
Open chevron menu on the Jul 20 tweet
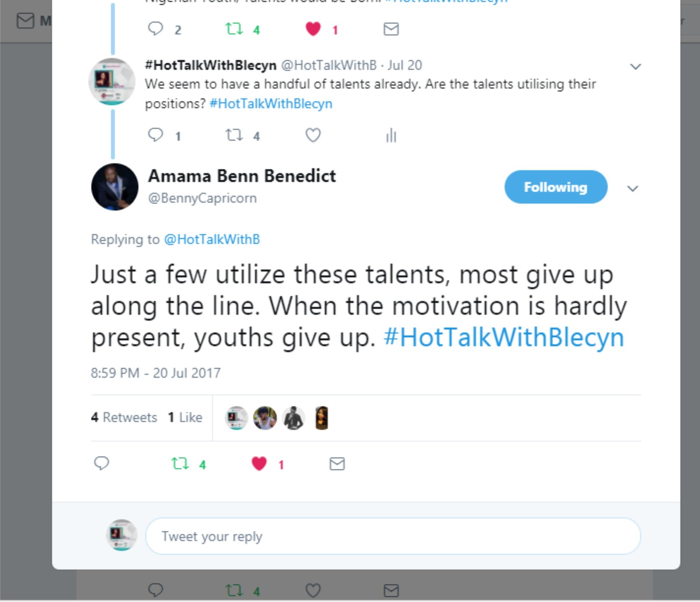pos(635,67)
